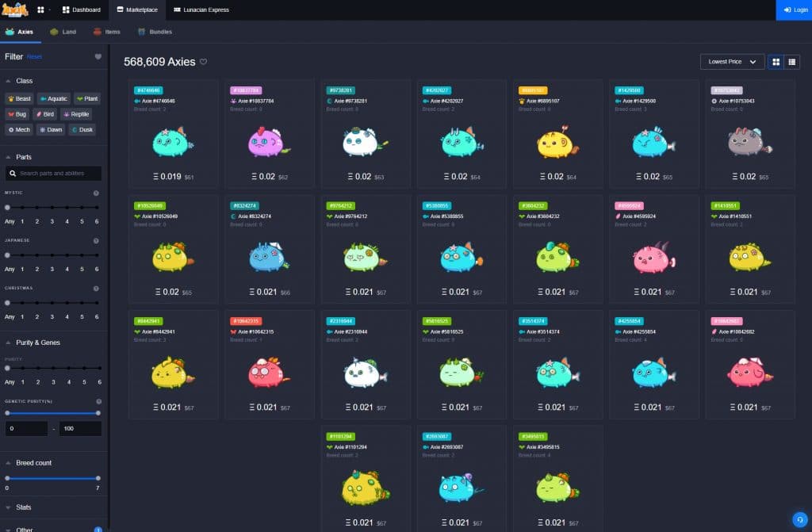Focus the Search parts and abilities field
812x532 pixels.
tap(53, 174)
